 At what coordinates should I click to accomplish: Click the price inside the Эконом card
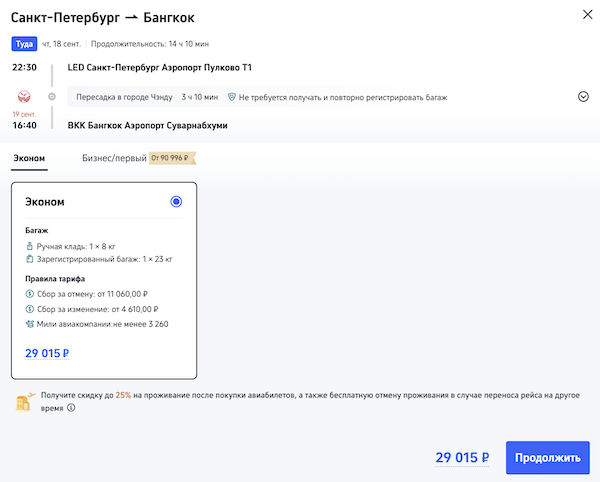coord(47,353)
